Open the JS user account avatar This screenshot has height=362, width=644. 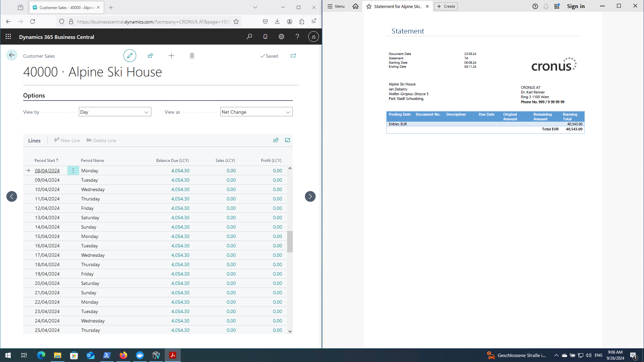click(x=314, y=37)
